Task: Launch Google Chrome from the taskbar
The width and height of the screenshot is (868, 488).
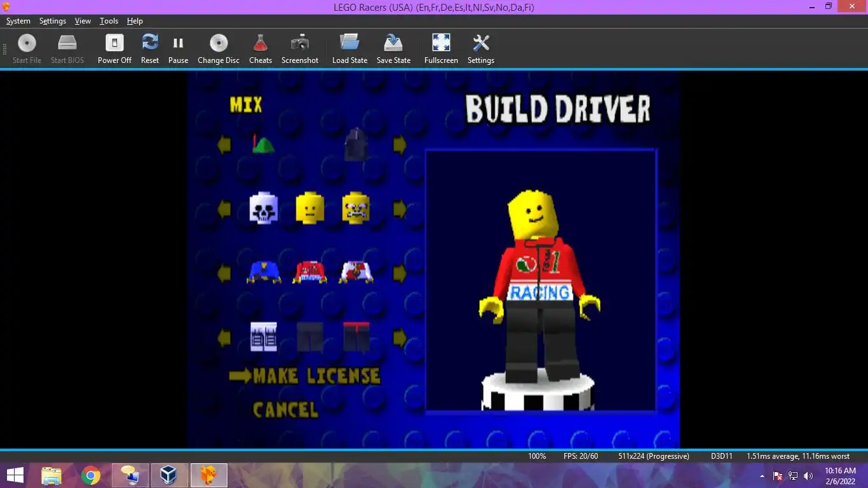Action: 91,475
